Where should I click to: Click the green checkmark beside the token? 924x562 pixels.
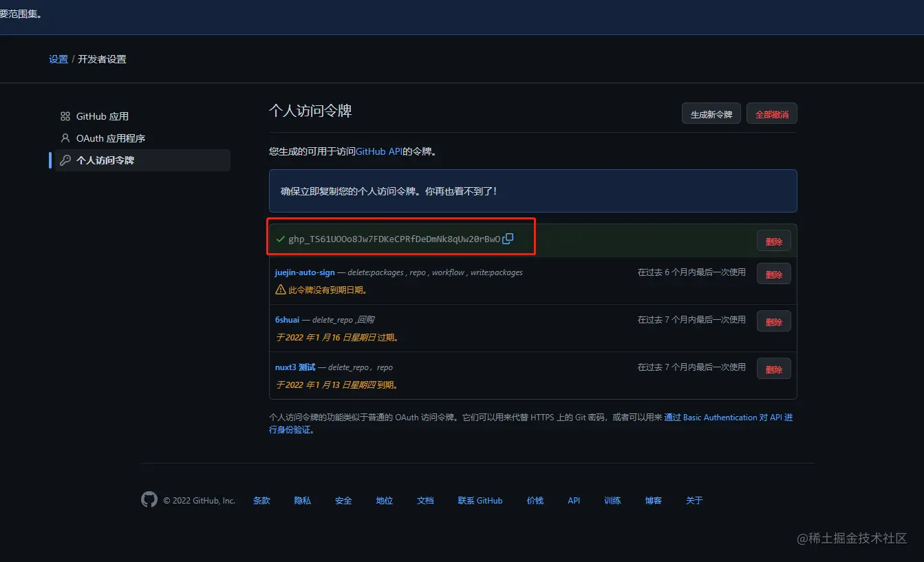point(280,239)
